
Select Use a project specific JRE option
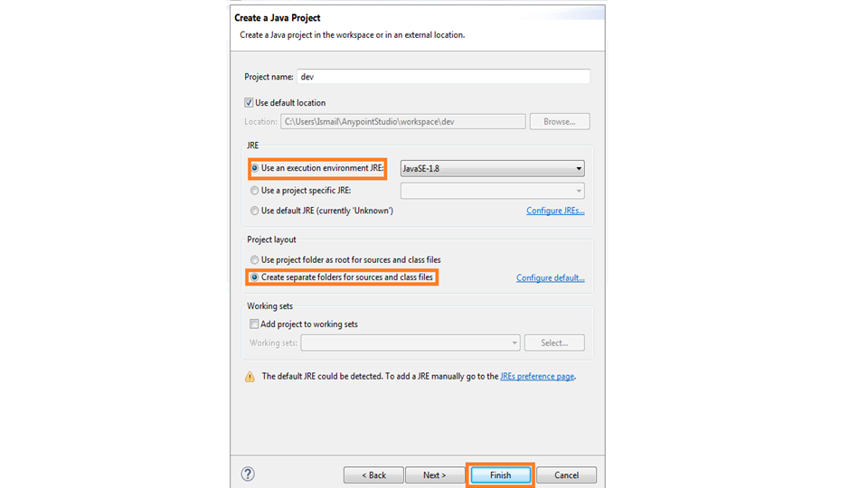point(255,191)
